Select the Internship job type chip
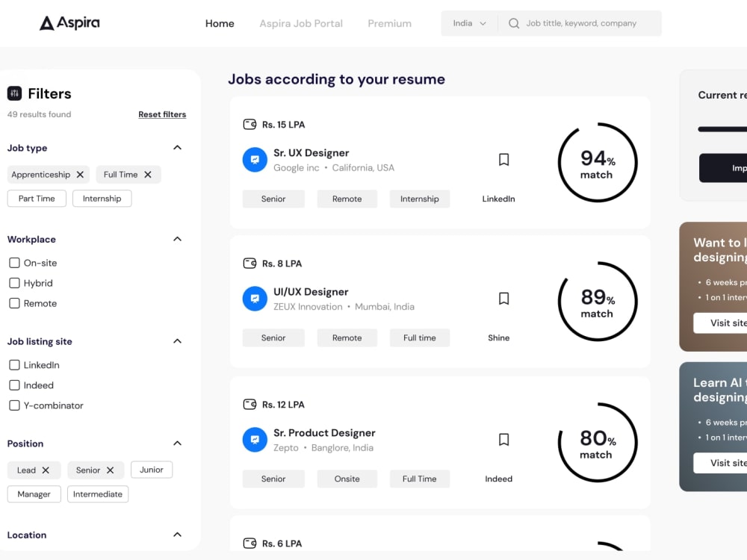This screenshot has height=560, width=747. [x=102, y=199]
